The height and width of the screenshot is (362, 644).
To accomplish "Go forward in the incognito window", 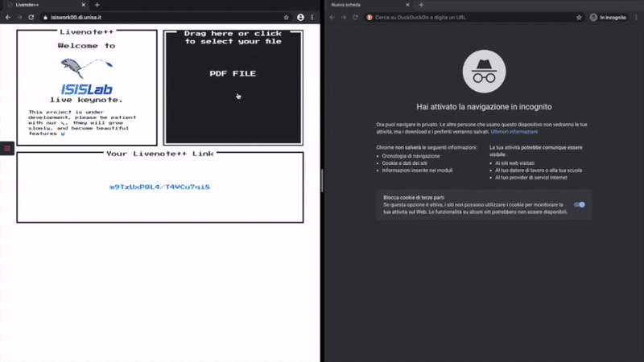I will point(344,17).
